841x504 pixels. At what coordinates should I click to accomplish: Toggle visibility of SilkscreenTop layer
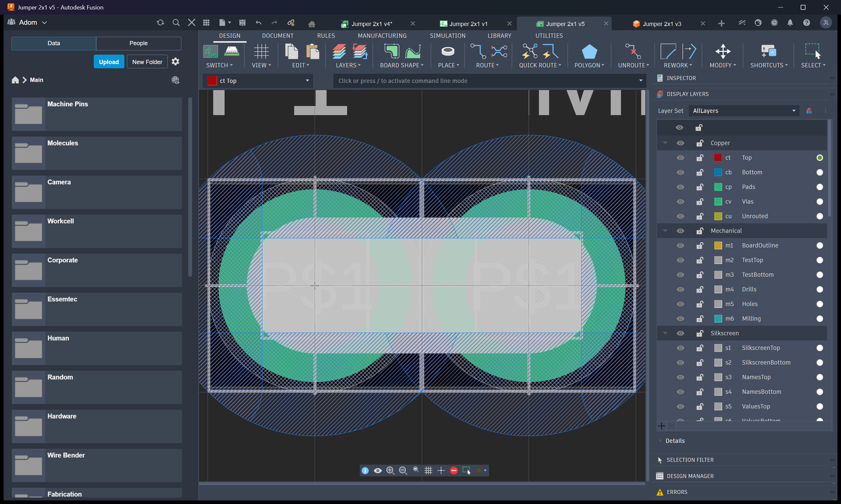click(x=680, y=348)
